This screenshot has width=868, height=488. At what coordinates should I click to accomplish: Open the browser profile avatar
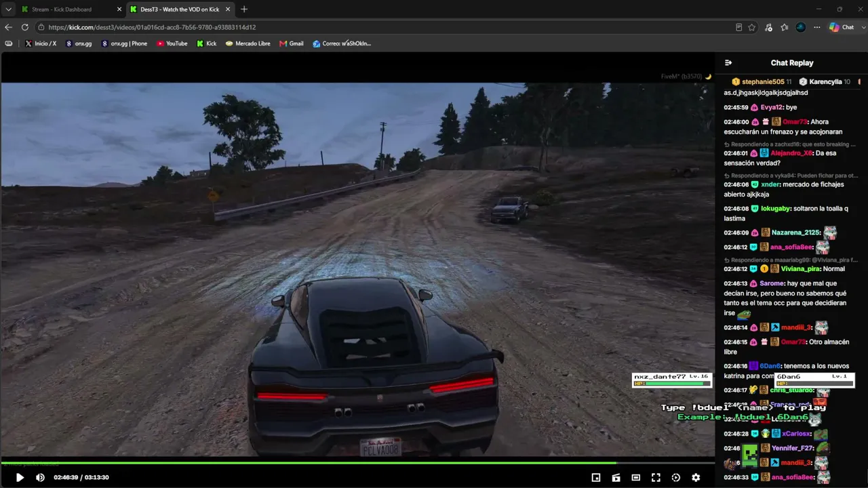(x=801, y=27)
